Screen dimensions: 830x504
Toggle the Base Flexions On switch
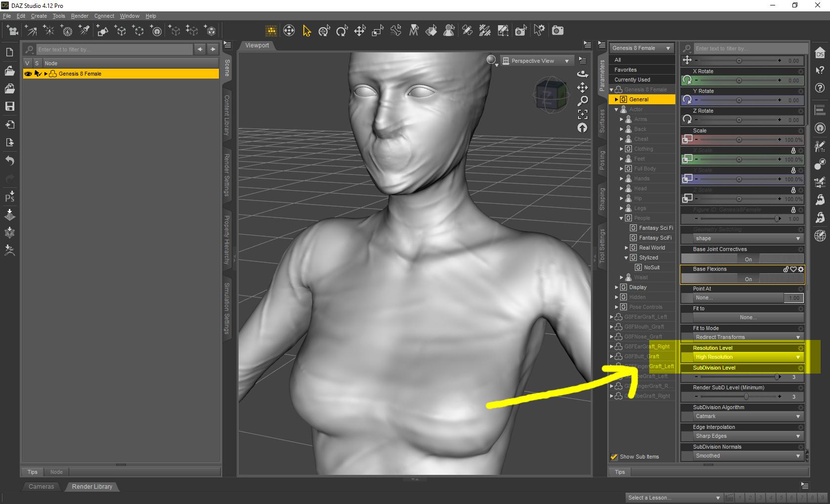coord(743,279)
